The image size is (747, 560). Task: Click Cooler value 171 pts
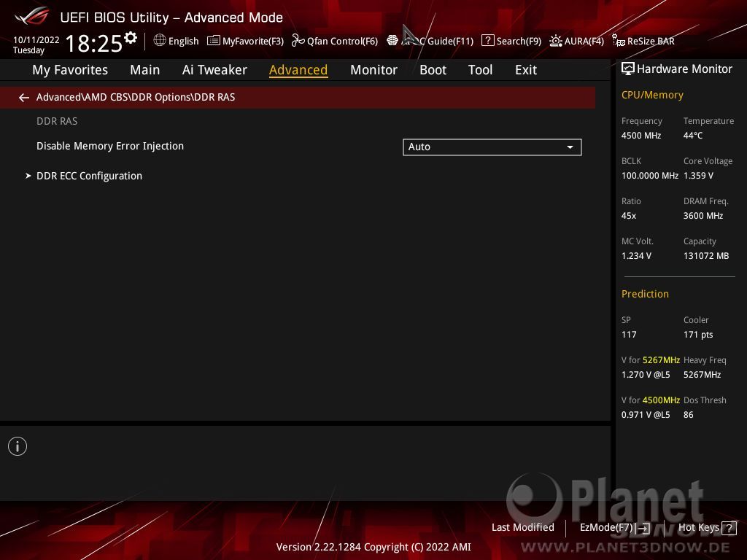click(698, 334)
